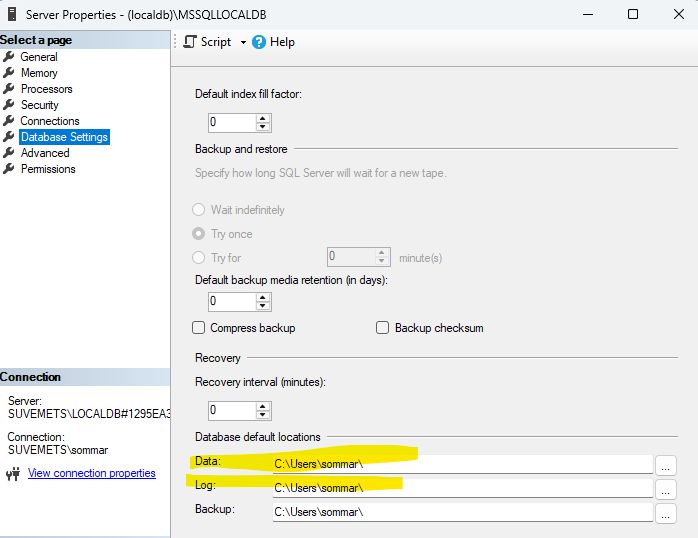Select the Try once radio button
Viewport: 698px width, 538px height.
(x=199, y=234)
